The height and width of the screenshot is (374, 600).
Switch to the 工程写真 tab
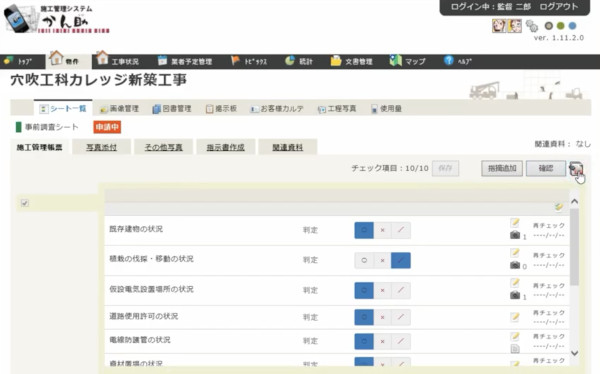click(337, 109)
